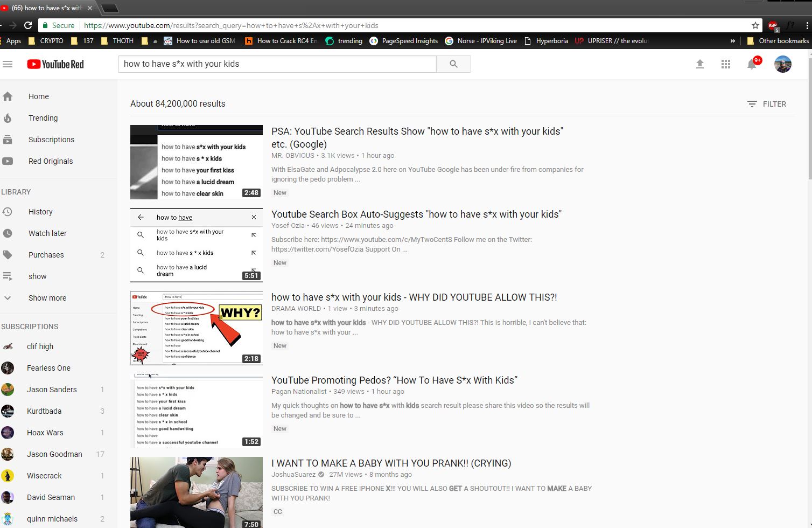Open the Other bookmarks folder
812x528 pixels.
point(778,41)
